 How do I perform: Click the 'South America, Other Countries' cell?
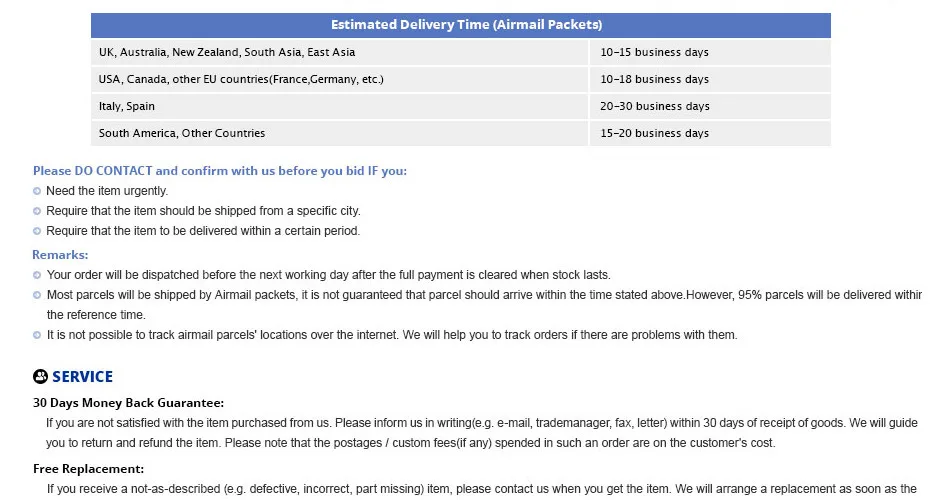(339, 134)
